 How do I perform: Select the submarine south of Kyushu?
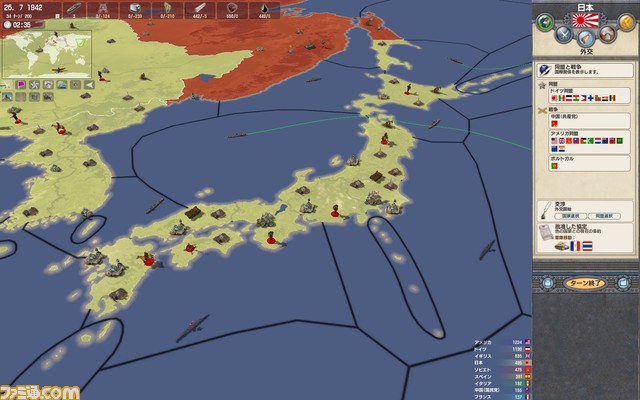click(192, 328)
